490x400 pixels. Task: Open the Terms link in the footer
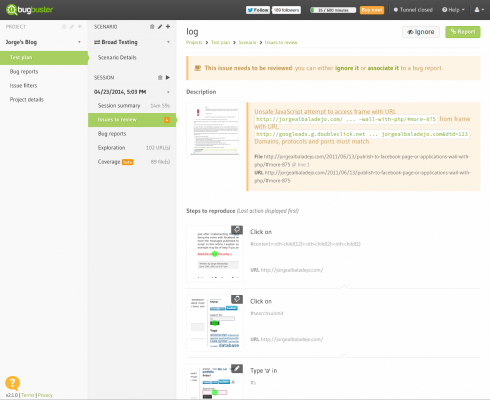28,395
